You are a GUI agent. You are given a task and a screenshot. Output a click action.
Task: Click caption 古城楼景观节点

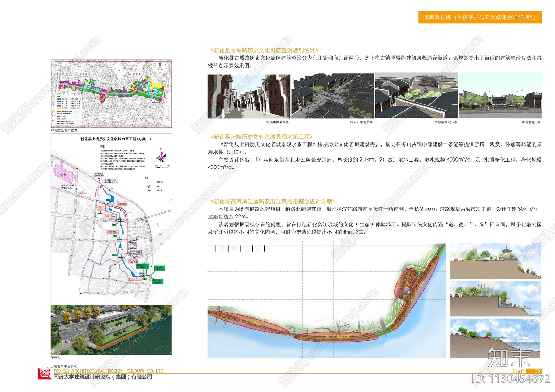pyautogui.click(x=446, y=122)
